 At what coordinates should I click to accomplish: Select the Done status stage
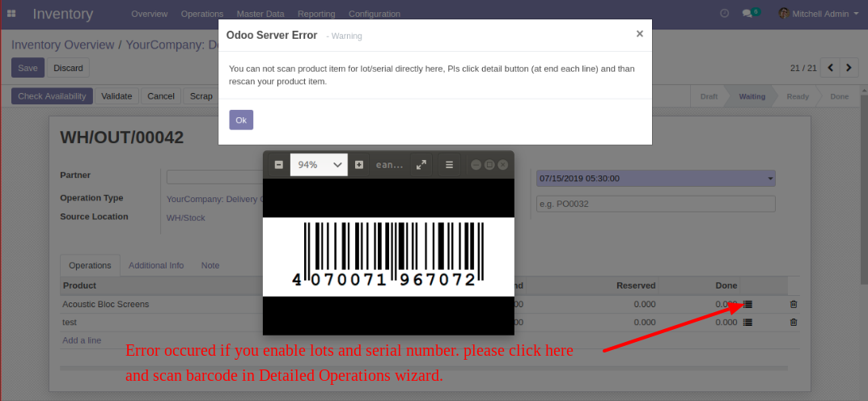[839, 96]
